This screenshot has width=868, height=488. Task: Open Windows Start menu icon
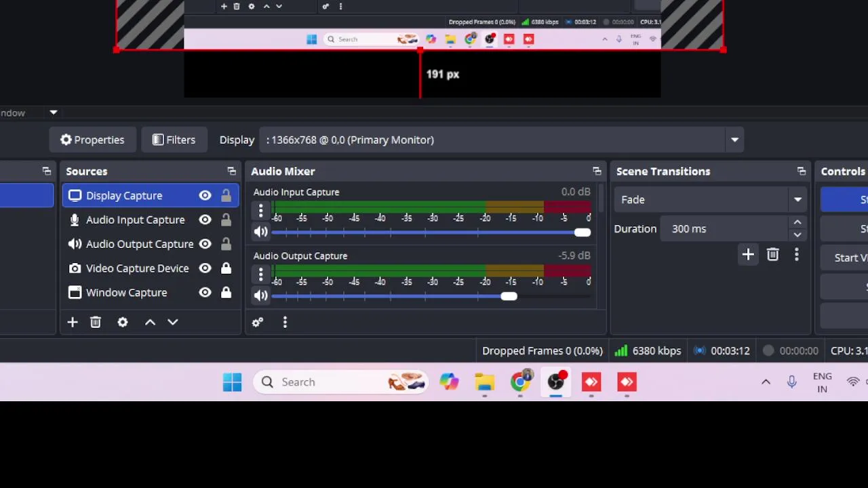coord(232,382)
